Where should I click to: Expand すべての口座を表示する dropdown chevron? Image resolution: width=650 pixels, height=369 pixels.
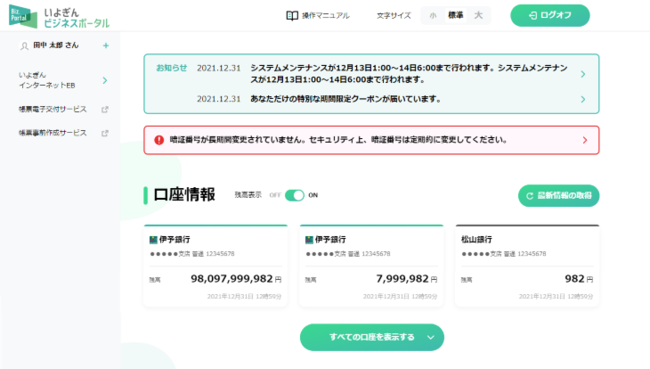coord(431,337)
